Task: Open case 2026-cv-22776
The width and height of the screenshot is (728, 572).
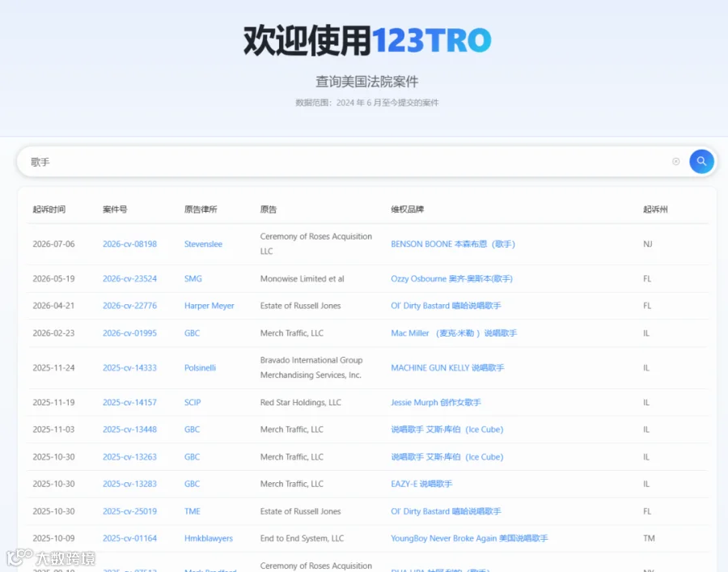Action: tap(129, 306)
